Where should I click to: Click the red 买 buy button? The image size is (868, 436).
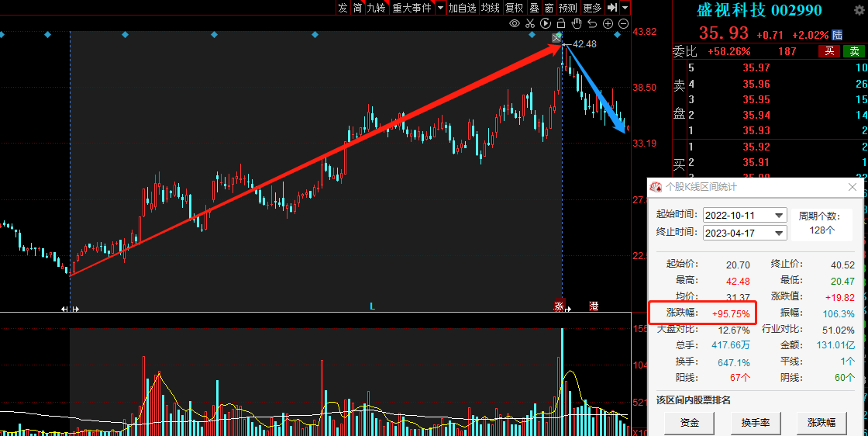click(829, 51)
